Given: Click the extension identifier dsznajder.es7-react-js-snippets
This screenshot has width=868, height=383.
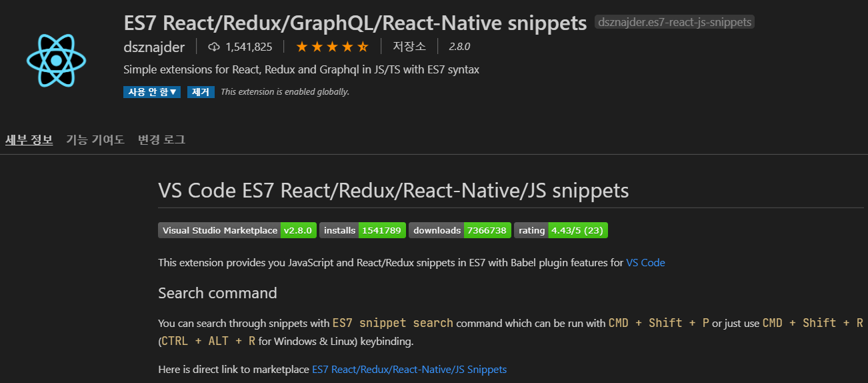Looking at the screenshot, I should (675, 22).
